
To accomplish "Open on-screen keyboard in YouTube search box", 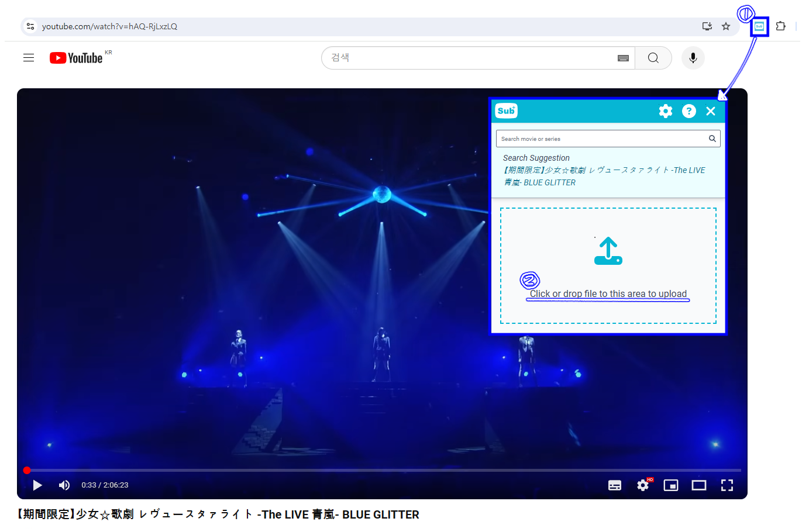I will [623, 58].
